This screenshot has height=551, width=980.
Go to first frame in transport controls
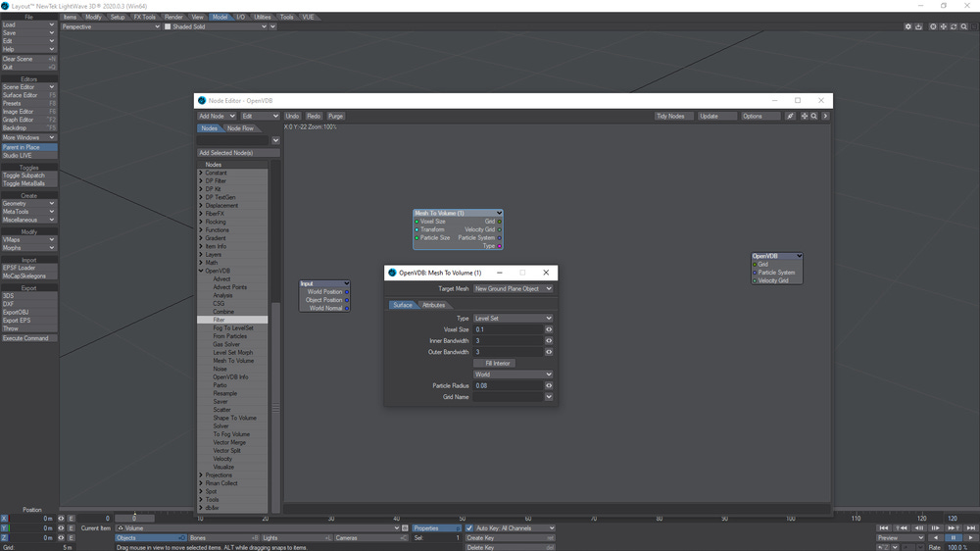(x=884, y=527)
